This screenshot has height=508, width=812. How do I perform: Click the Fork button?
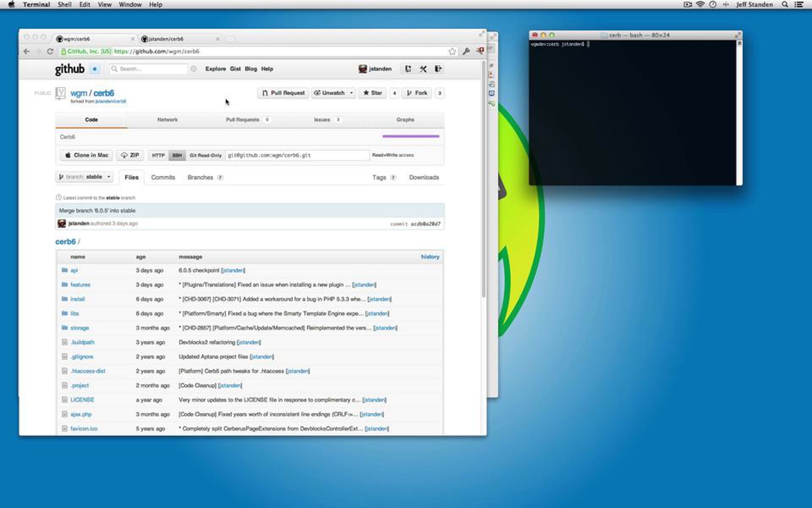tap(417, 93)
